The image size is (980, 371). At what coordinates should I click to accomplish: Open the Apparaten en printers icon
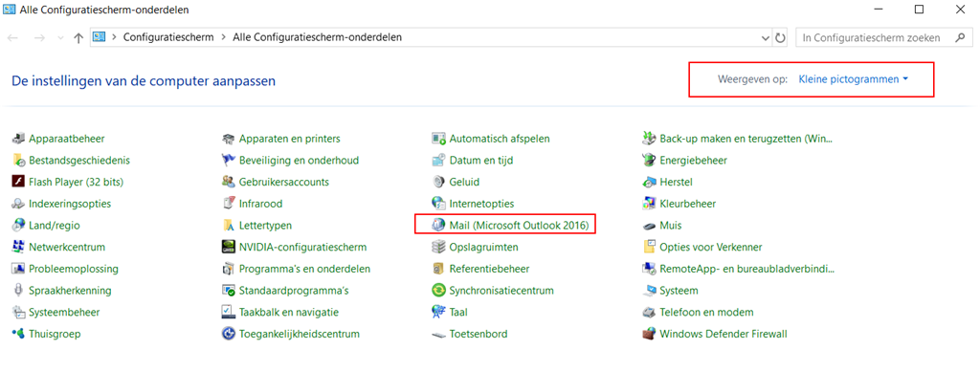click(x=228, y=139)
